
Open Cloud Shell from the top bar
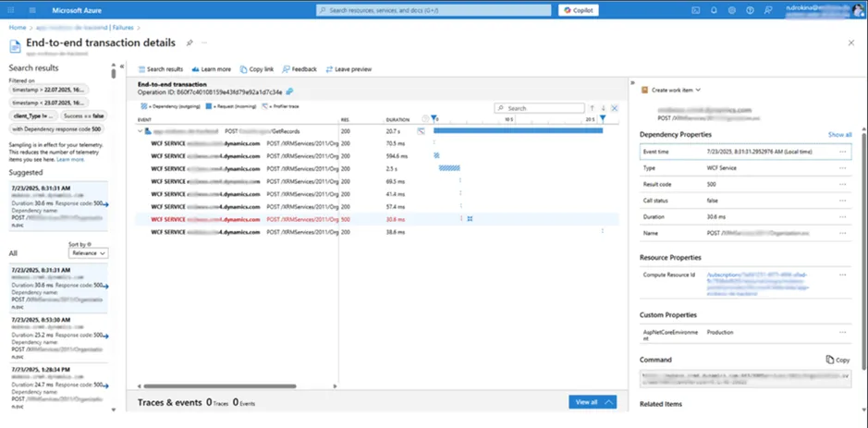coord(696,10)
